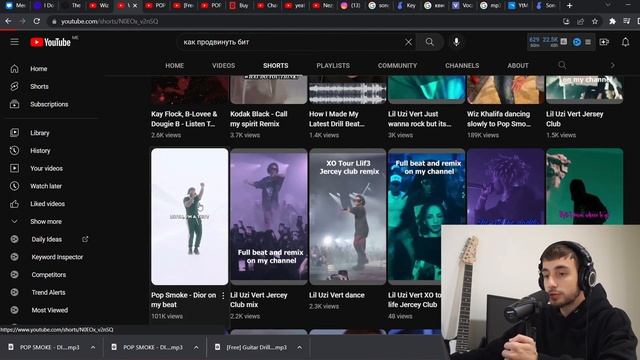Click the YouTube logo
The image size is (640, 360).
click(x=51, y=42)
